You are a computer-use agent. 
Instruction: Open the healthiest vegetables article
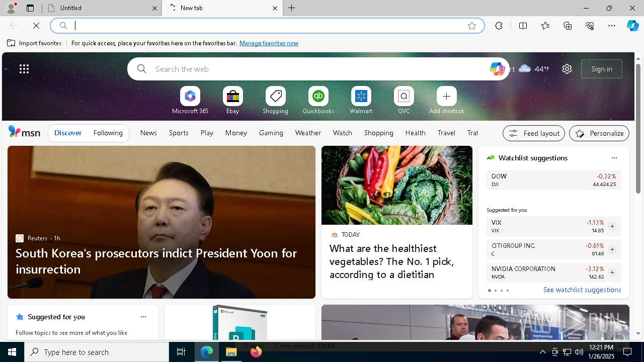pyautogui.click(x=397, y=222)
